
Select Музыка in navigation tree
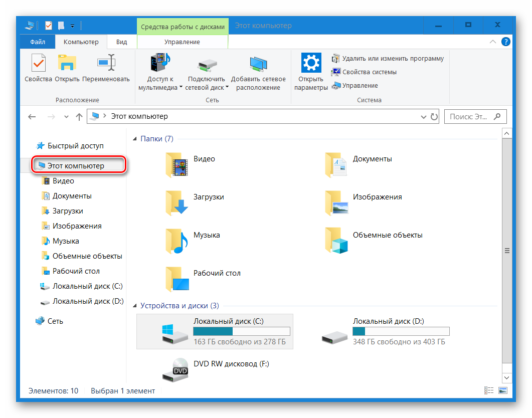60,241
